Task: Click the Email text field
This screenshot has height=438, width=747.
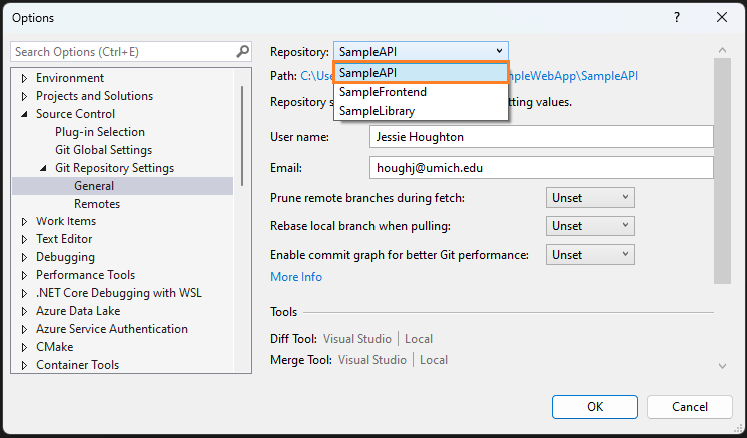Action: [x=540, y=168]
